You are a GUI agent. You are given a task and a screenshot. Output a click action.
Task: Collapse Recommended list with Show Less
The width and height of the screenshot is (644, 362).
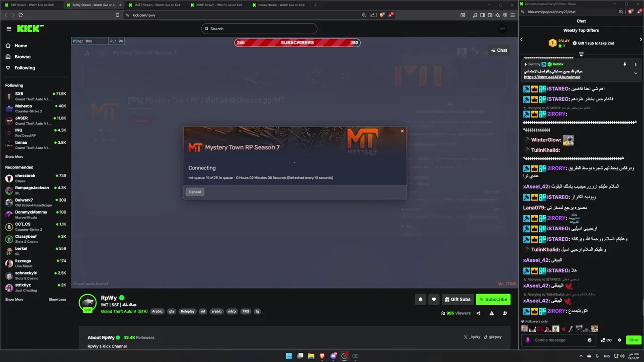click(x=57, y=300)
